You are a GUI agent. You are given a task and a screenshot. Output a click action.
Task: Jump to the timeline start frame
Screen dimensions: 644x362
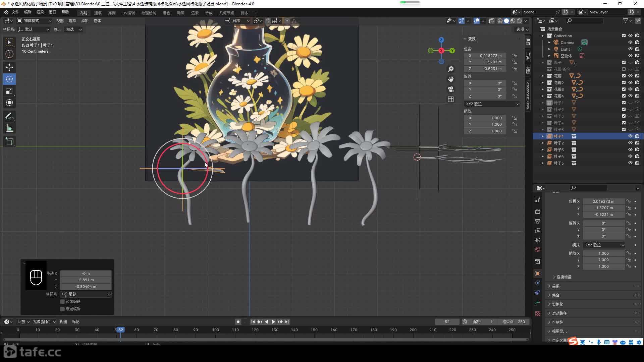[253, 322]
